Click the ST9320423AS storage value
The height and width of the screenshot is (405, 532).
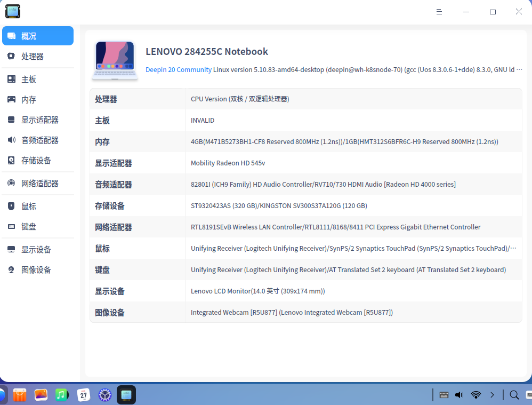(x=279, y=205)
